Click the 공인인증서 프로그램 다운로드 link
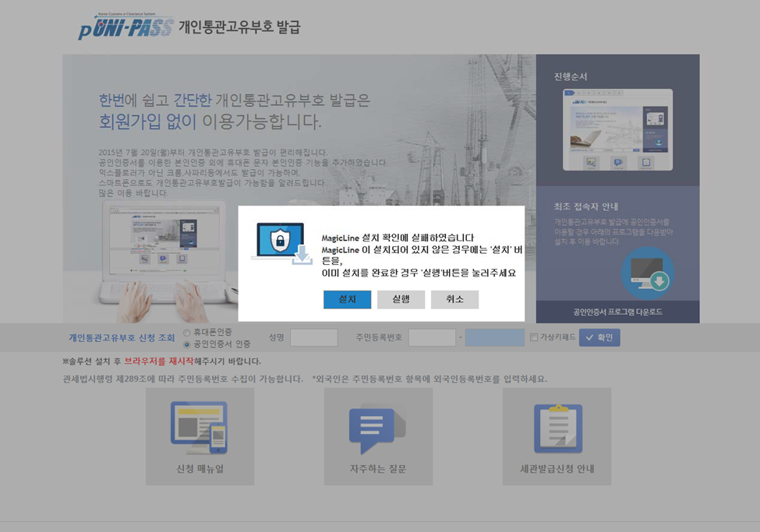Image resolution: width=760 pixels, height=532 pixels. pos(617,312)
